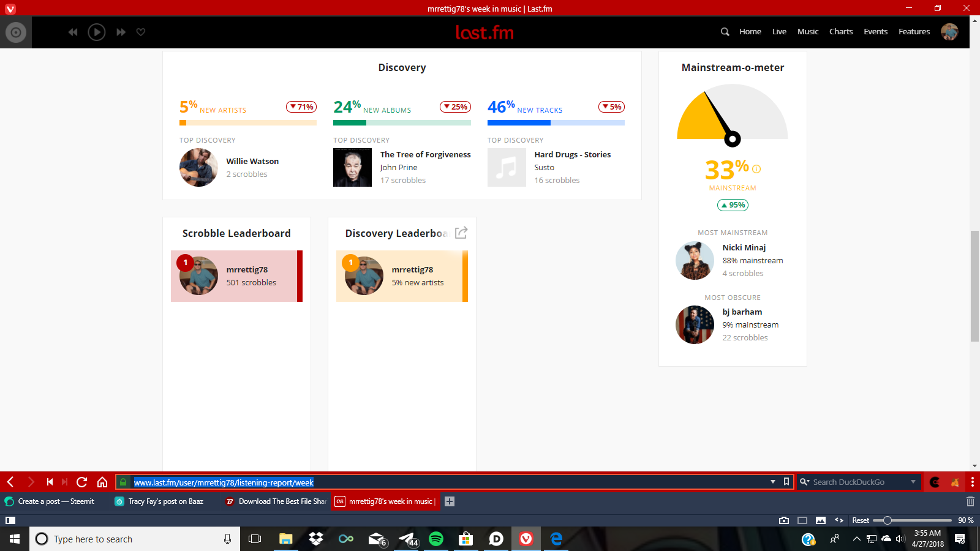Go to the browser home page

(102, 482)
